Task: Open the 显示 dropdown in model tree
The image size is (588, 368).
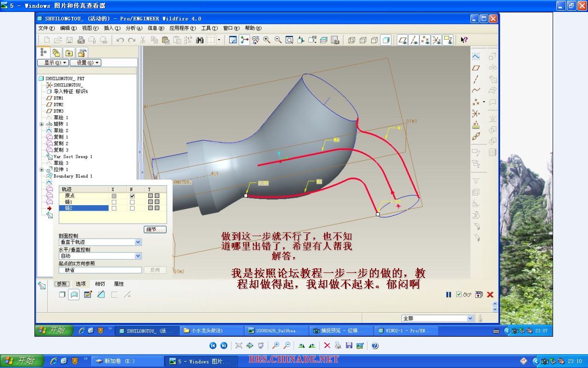Action: point(53,63)
